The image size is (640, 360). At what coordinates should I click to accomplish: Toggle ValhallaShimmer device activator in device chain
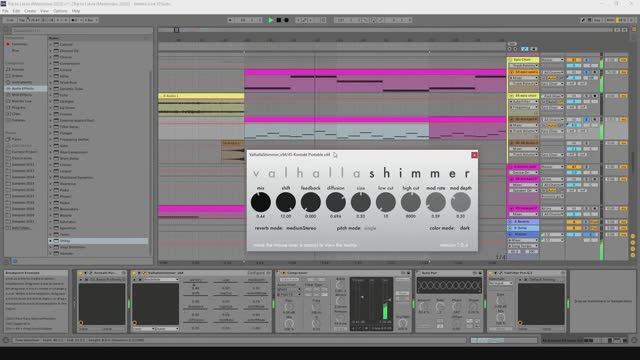coord(134,273)
